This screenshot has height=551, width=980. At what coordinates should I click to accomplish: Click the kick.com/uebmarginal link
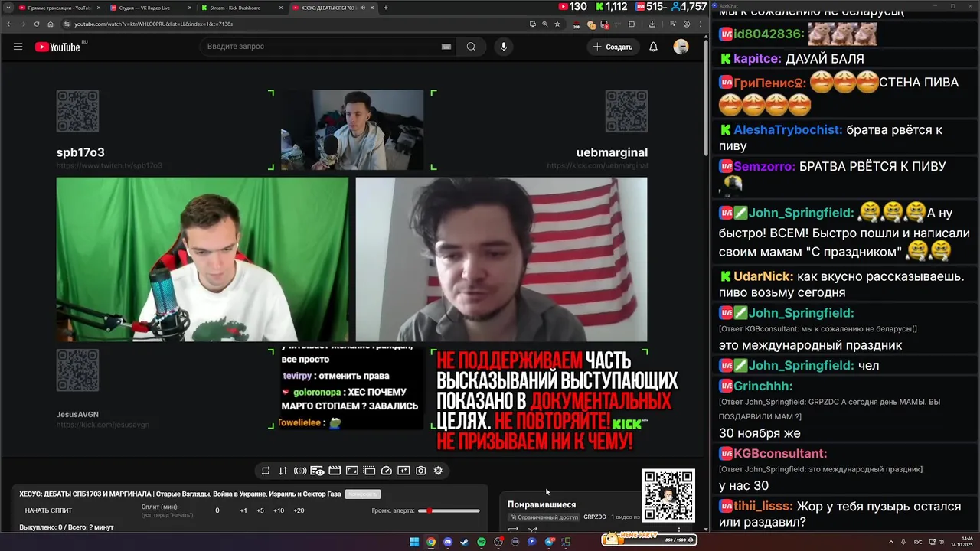coord(597,166)
